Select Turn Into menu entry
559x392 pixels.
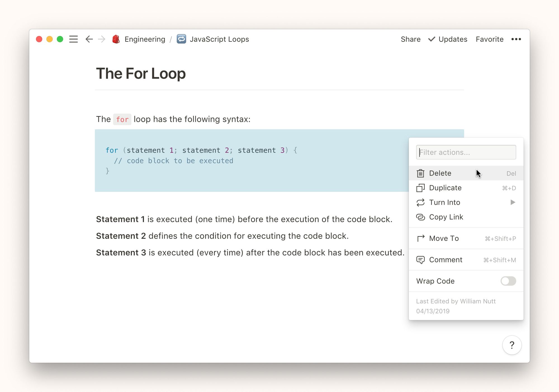click(466, 202)
